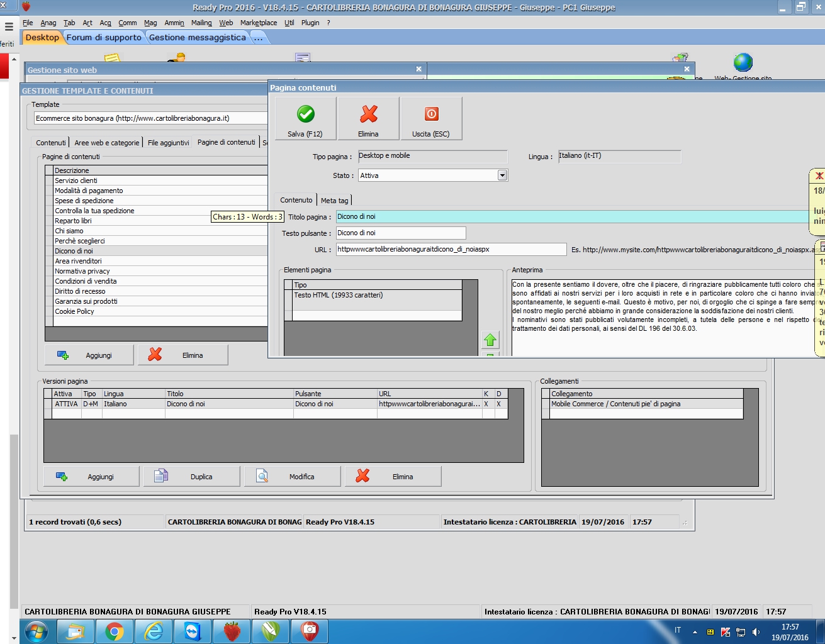Screen dimensions: 825x644
Task: Click Elimina in the Versioni pagina section
Action: tap(393, 477)
